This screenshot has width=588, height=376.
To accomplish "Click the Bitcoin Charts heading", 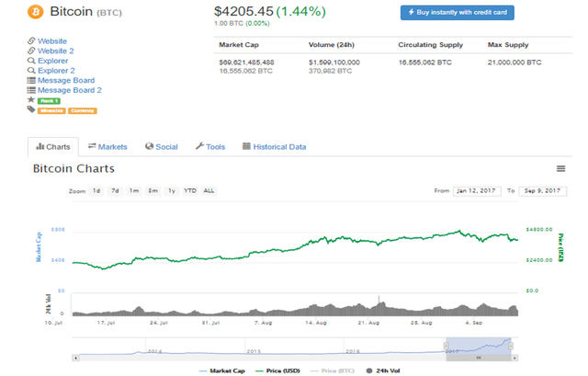I will tap(73, 169).
